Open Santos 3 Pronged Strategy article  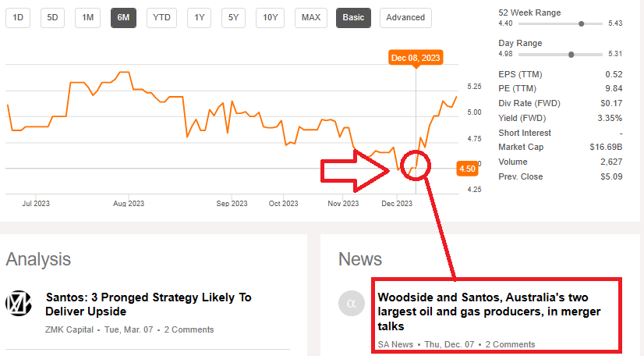(149, 304)
